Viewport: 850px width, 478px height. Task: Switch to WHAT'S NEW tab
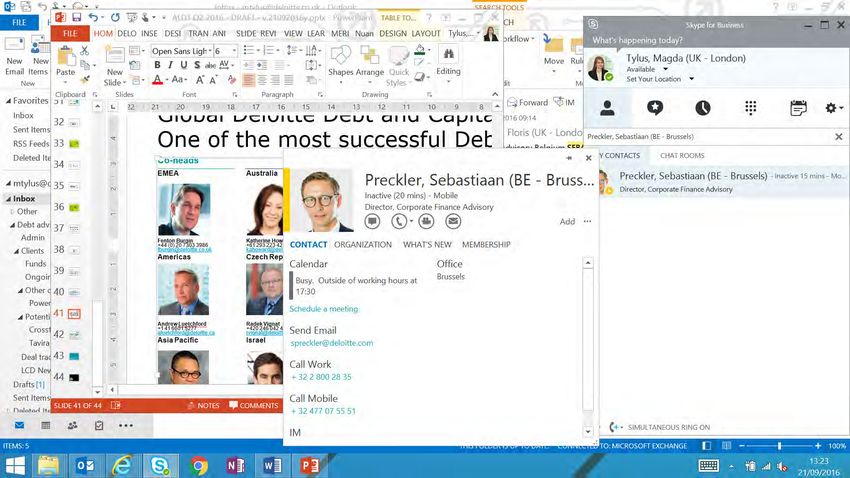[x=427, y=244]
